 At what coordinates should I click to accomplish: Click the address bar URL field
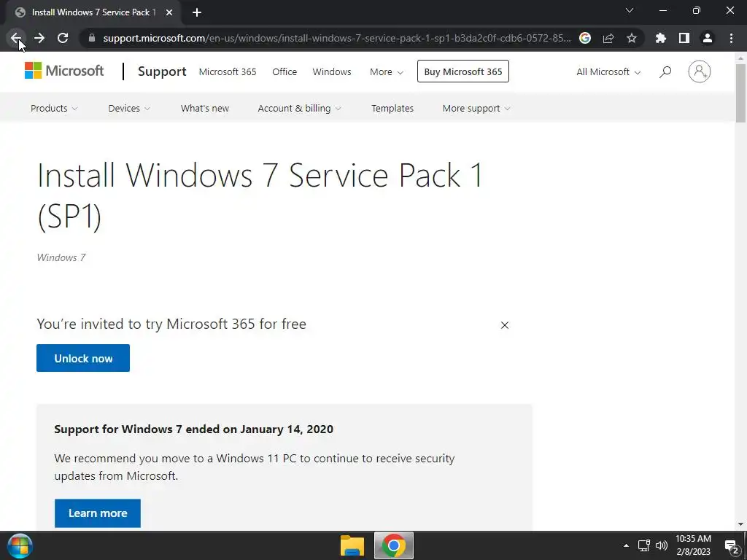336,38
